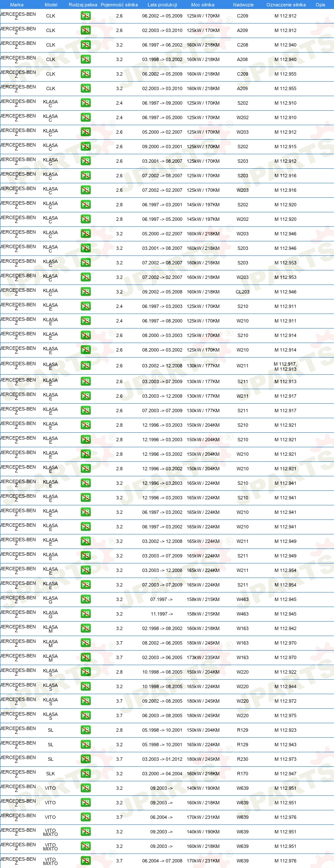
Task: Click petrol fuel icon in Klasa S M 112.922 row
Action: (x=86, y=672)
